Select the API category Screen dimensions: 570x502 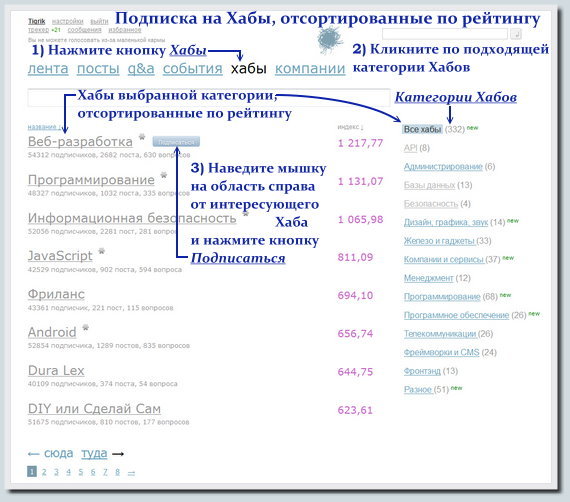(410, 148)
